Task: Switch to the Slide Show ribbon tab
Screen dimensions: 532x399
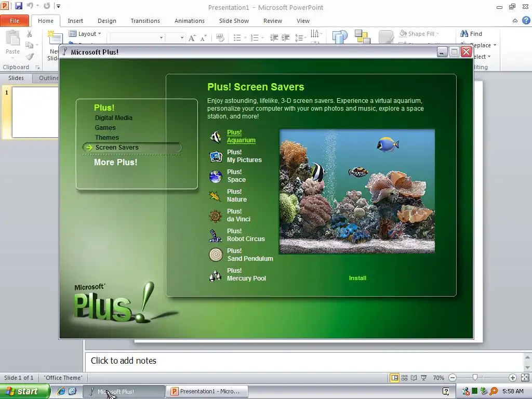Action: tap(234, 21)
